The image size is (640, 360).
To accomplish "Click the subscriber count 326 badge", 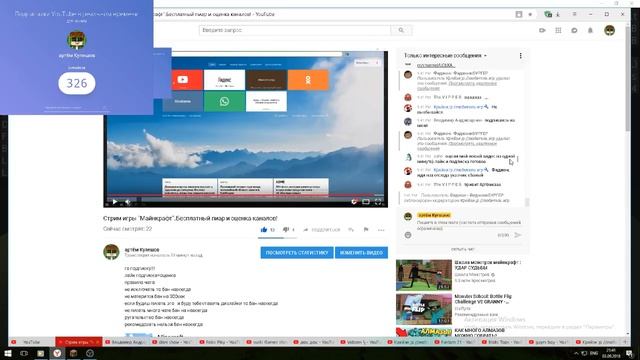I will [77, 83].
